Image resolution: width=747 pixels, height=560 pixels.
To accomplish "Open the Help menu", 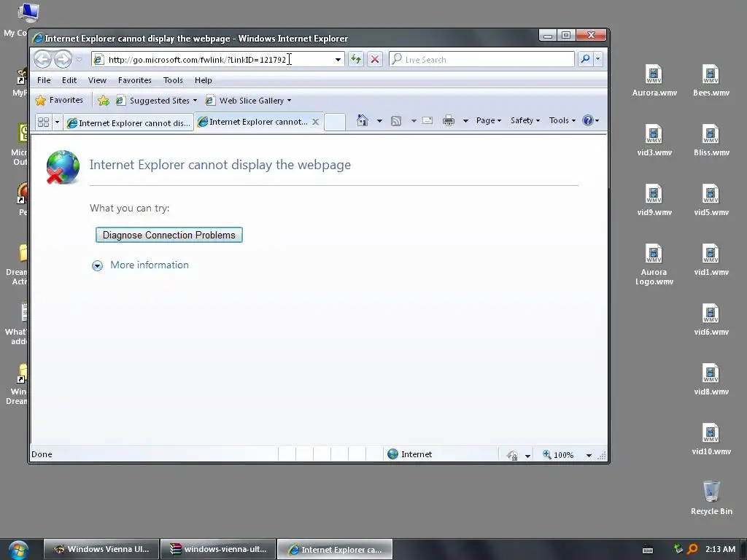I will pos(203,80).
